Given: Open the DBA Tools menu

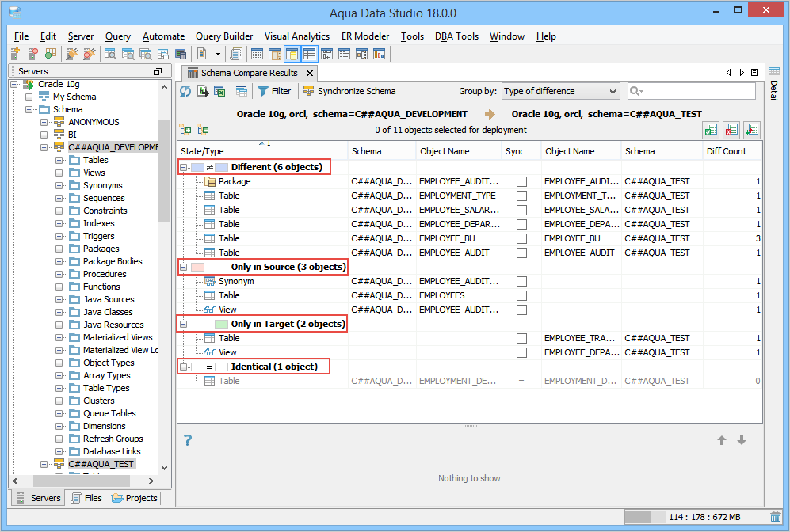Looking at the screenshot, I should click(x=456, y=36).
